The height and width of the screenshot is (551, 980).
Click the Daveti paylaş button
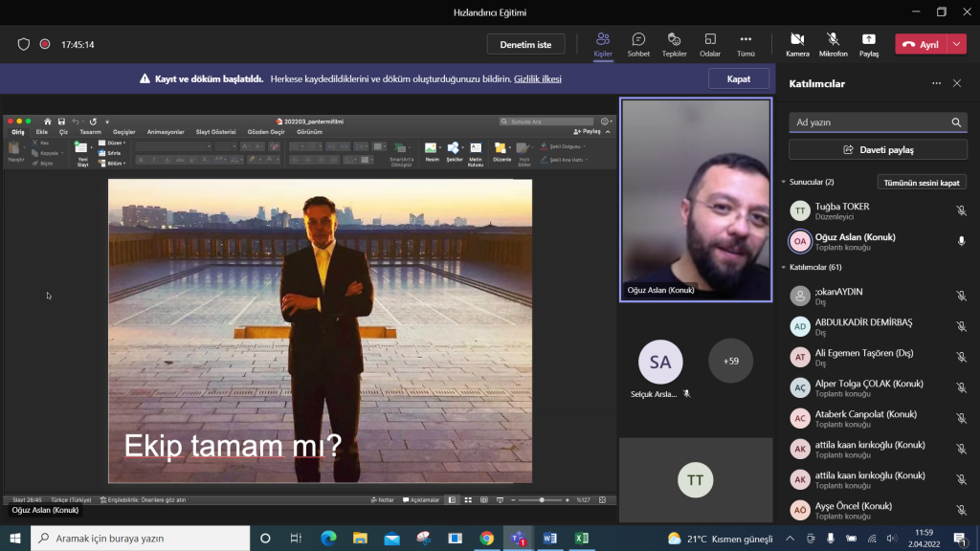point(878,150)
